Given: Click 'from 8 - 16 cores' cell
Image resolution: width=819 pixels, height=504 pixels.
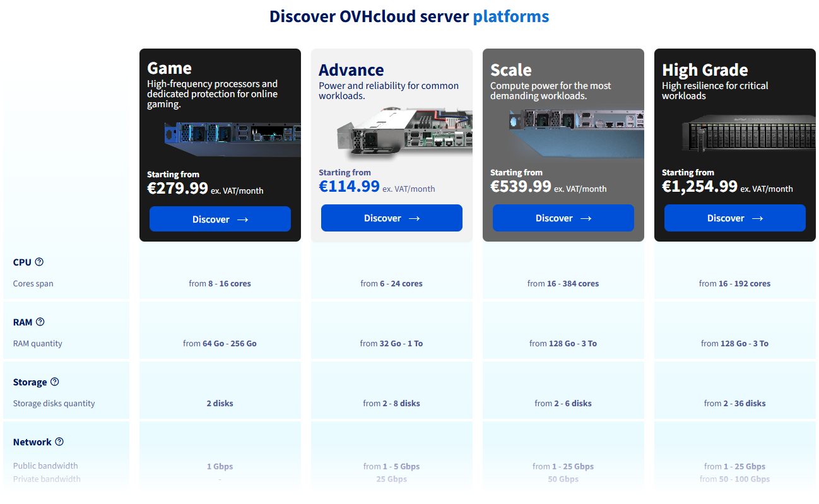Looking at the screenshot, I should (220, 284).
